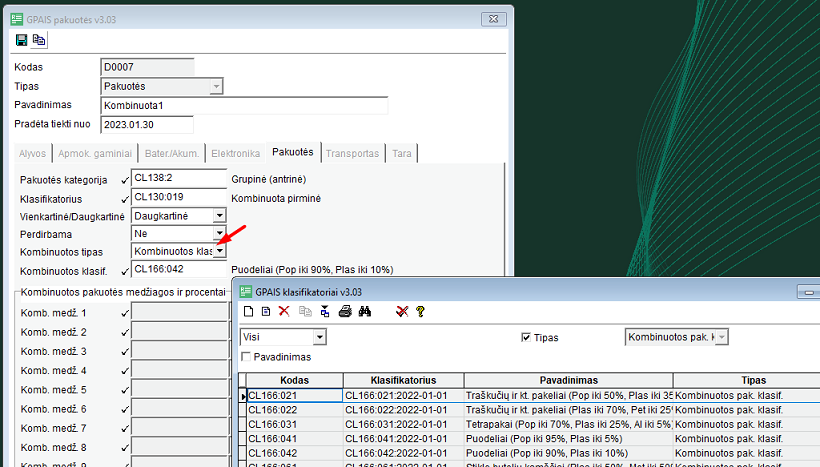Click the Pakuotės kategorija field CL138:2
The width and height of the screenshot is (820, 467).
[179, 178]
